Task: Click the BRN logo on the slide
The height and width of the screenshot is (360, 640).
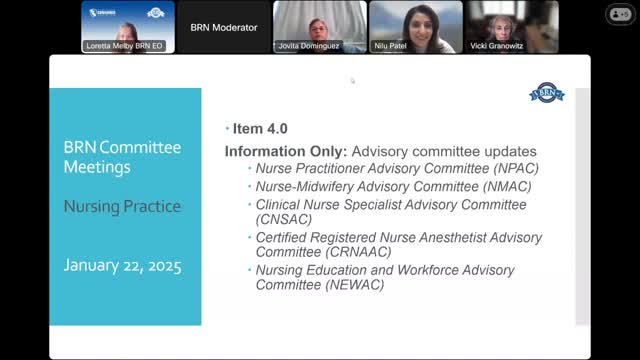Action: click(547, 93)
